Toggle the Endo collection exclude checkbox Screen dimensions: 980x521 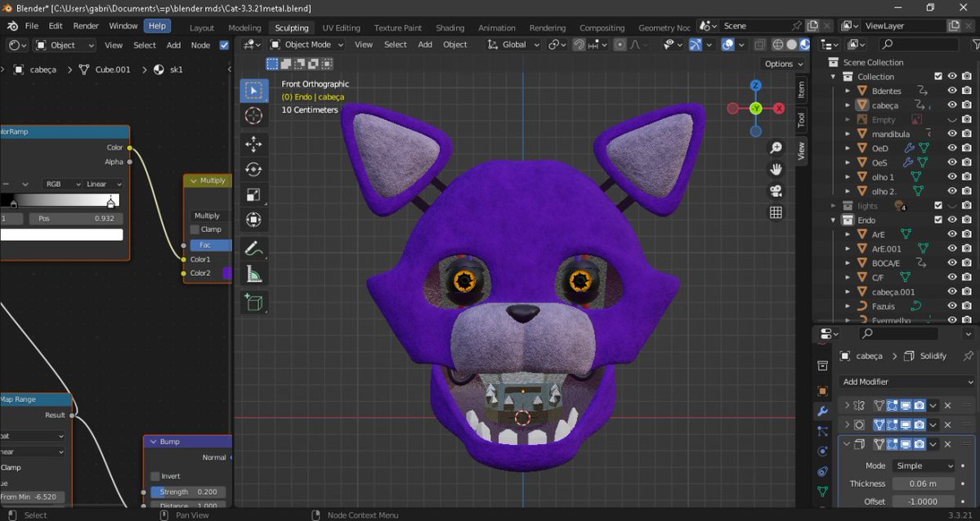point(937,220)
